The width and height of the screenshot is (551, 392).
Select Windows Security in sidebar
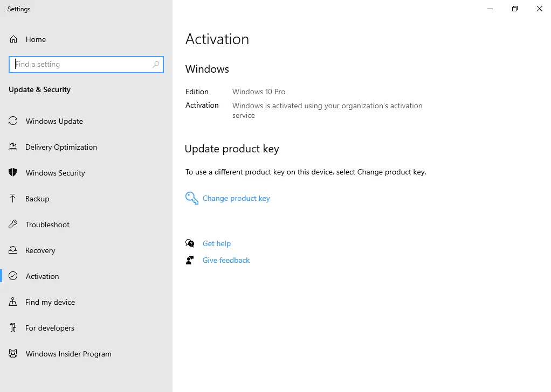pos(86,173)
